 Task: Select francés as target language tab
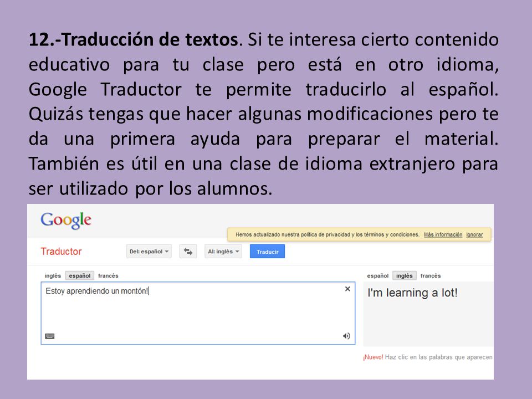[431, 275]
